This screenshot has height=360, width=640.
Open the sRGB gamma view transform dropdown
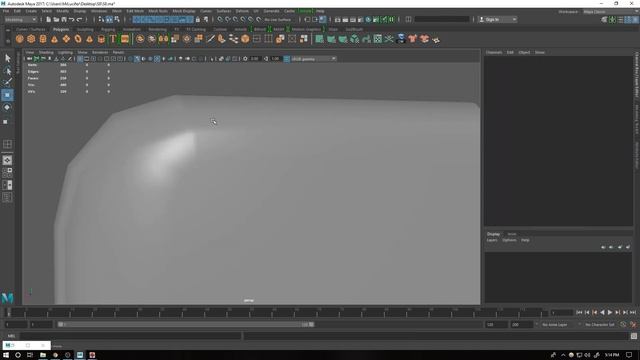click(x=313, y=59)
